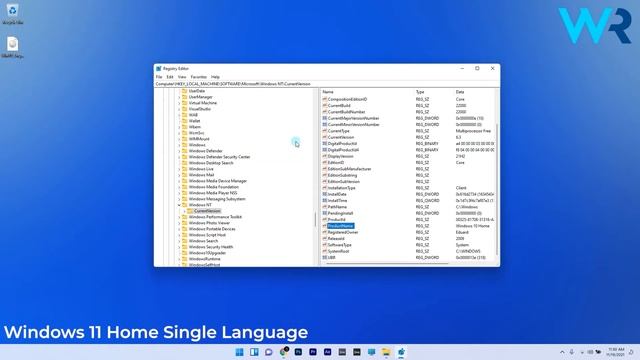Screen dimensions: 640x360
Task: Select the Windows Performance Toolkit key
Action: pos(215,217)
